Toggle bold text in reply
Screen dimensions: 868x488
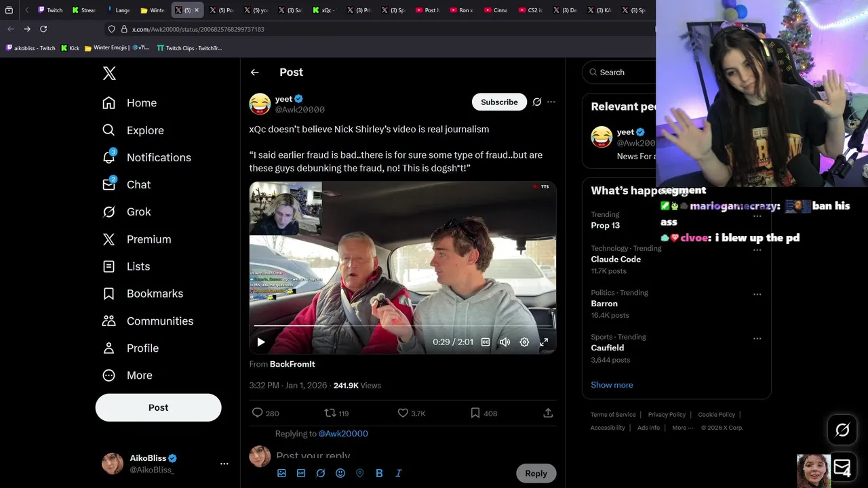tap(379, 473)
